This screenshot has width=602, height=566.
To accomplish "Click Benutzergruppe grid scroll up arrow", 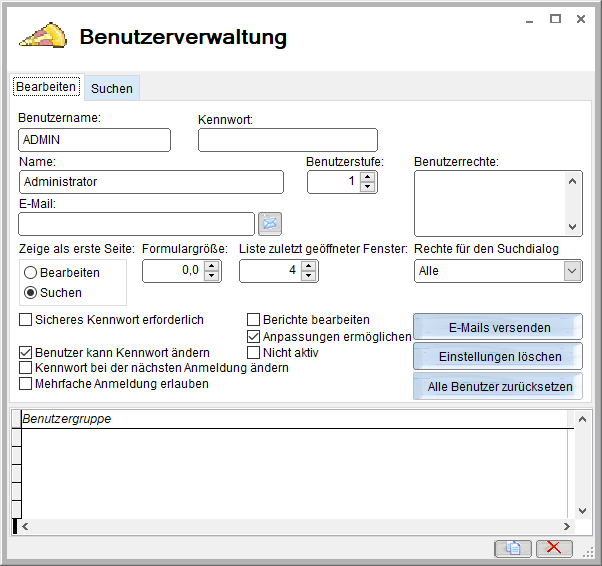I will [x=582, y=419].
